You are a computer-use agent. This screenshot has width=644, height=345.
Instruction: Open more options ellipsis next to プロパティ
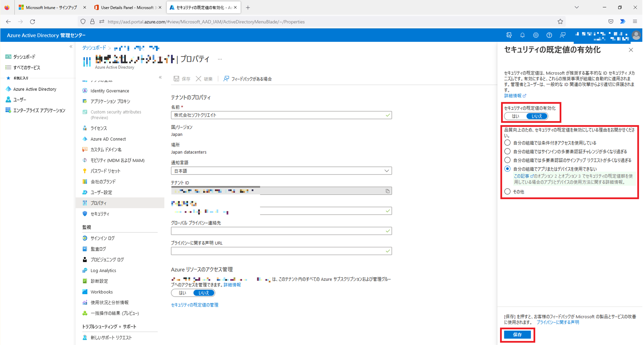[220, 59]
